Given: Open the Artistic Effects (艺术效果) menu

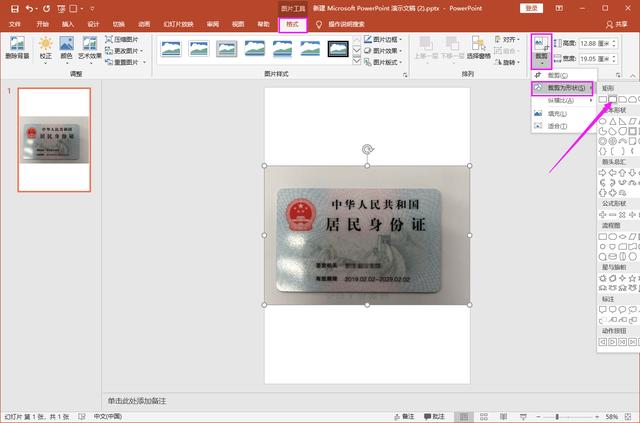Looking at the screenshot, I should [90, 49].
